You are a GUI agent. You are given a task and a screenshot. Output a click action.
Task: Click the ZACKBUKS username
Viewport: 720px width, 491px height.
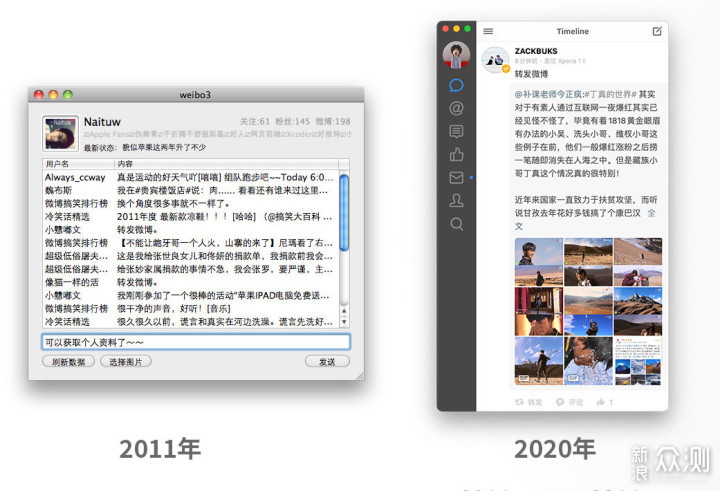pos(536,51)
